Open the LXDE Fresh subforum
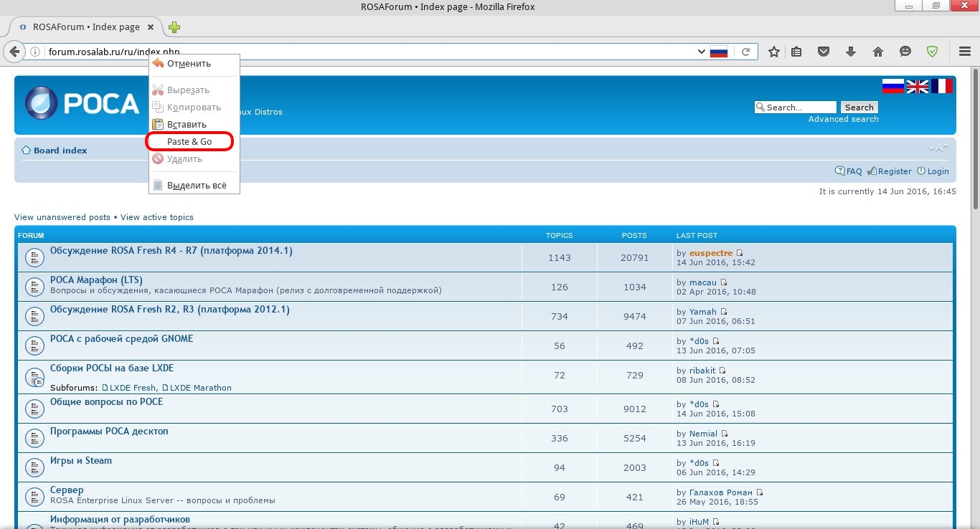The height and width of the screenshot is (529, 980). point(133,388)
